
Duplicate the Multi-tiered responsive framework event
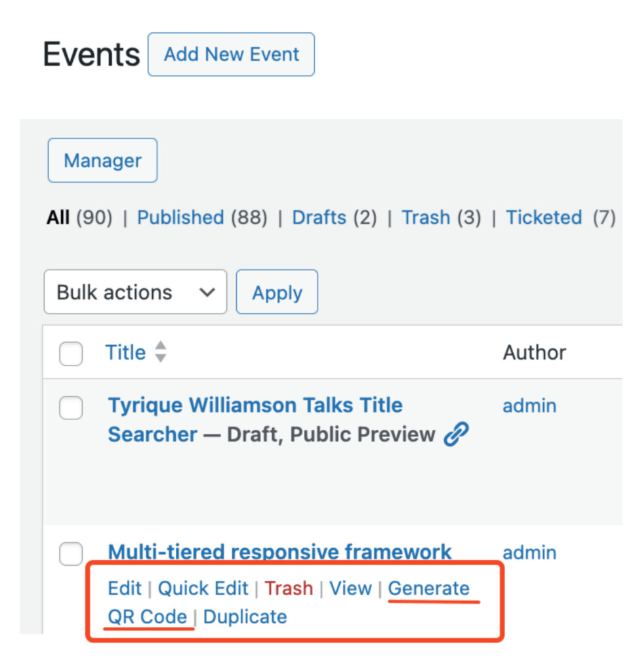click(x=245, y=616)
